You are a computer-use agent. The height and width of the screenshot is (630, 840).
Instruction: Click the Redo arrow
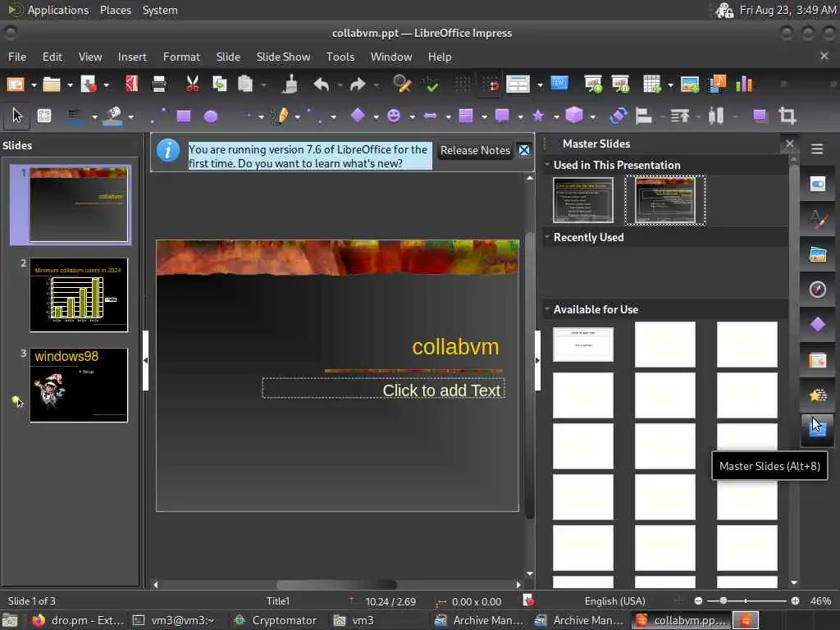[358, 84]
